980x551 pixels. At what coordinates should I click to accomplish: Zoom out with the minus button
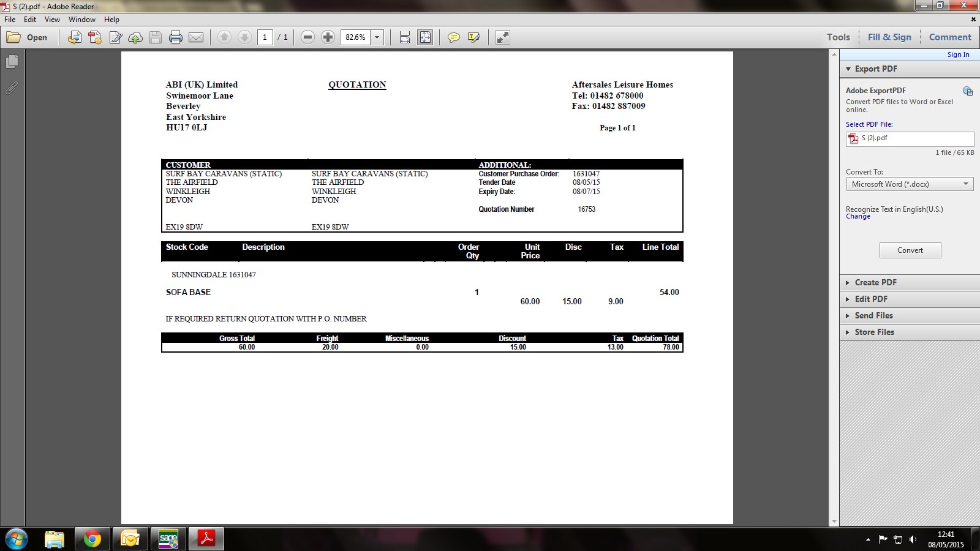coord(308,37)
